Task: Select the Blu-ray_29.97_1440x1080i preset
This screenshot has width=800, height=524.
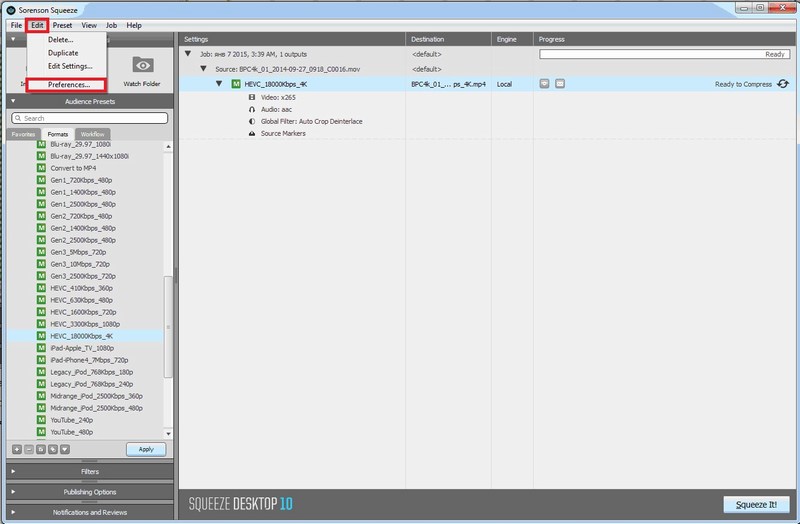Action: 85,156
